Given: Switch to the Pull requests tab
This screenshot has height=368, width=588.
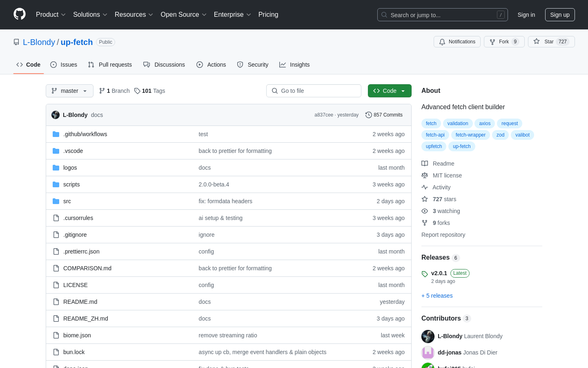Looking at the screenshot, I should [x=110, y=65].
